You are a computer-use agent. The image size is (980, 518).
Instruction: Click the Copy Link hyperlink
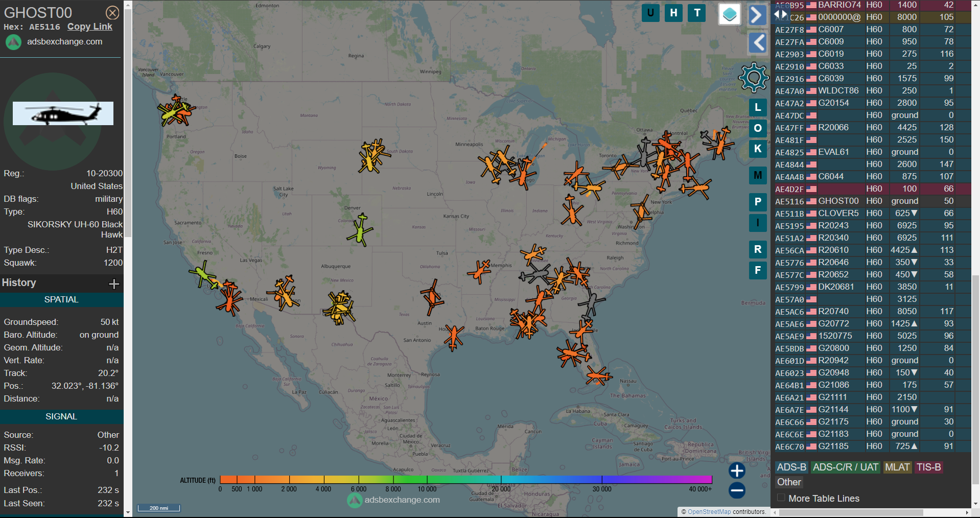[x=89, y=27]
